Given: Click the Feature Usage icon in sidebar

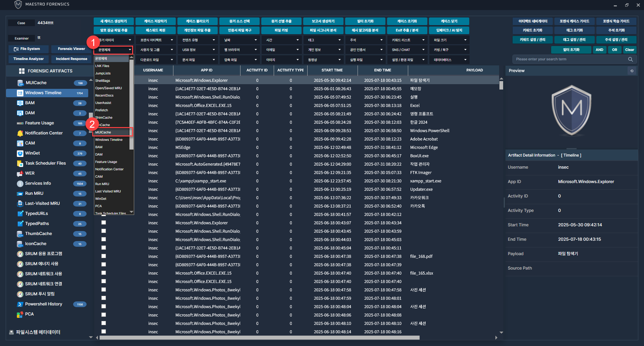Looking at the screenshot, I should 20,123.
